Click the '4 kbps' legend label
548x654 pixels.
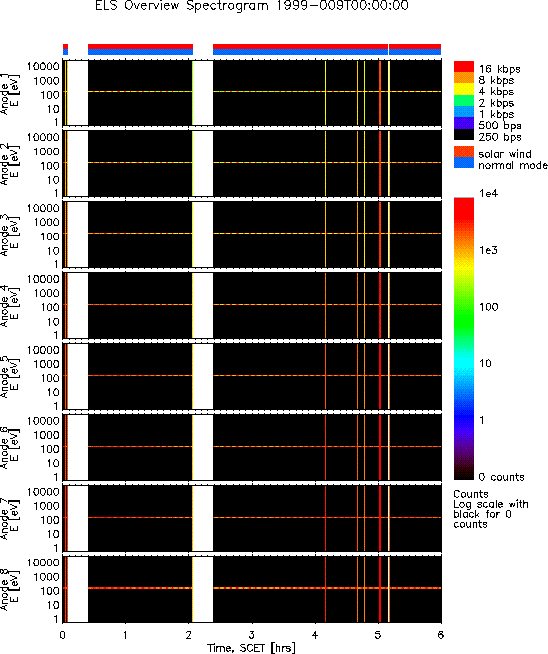coord(496,92)
